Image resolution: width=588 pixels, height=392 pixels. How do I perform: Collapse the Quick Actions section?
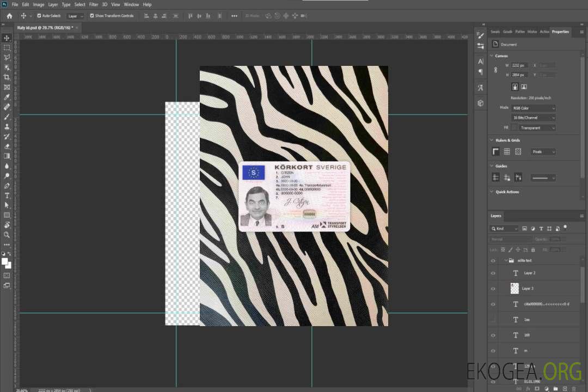click(492, 192)
